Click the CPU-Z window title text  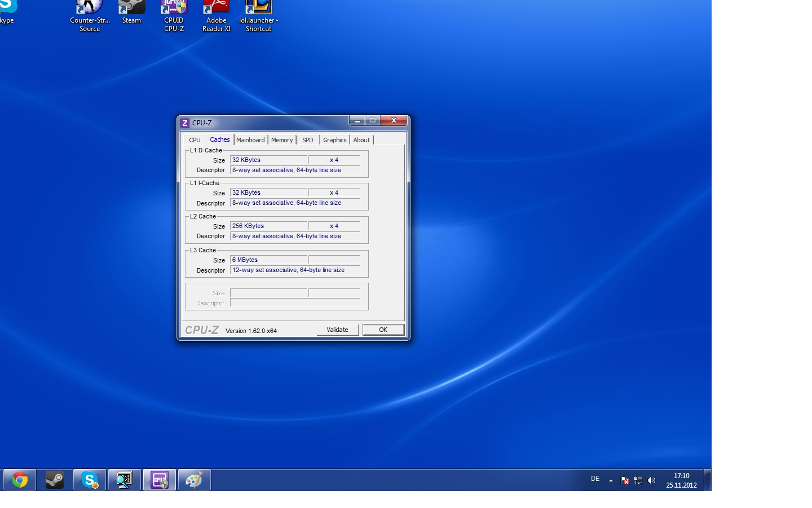[x=202, y=122]
